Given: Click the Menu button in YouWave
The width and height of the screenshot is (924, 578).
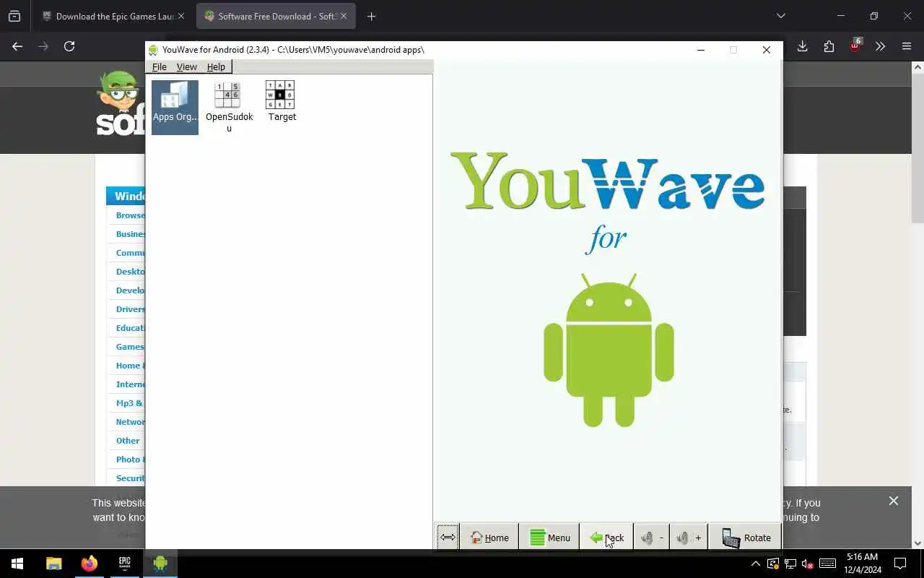Looking at the screenshot, I should 549,538.
